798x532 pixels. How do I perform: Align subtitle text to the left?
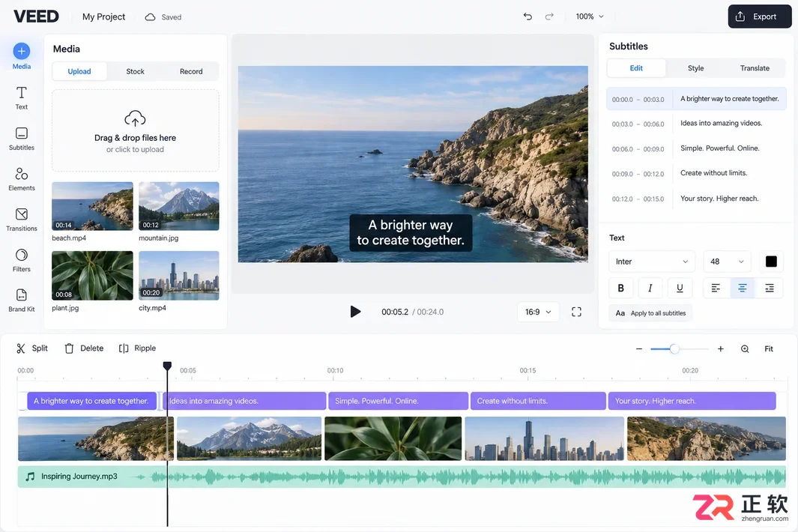tap(716, 288)
